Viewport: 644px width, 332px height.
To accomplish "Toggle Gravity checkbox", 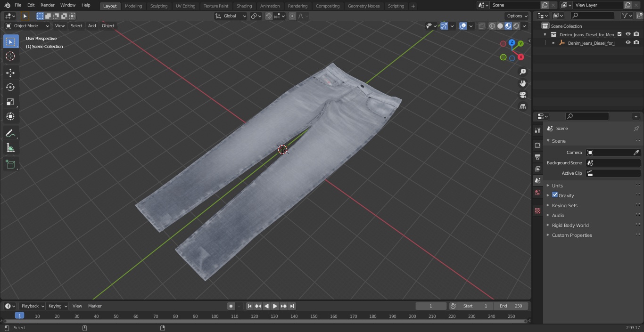I will 555,195.
